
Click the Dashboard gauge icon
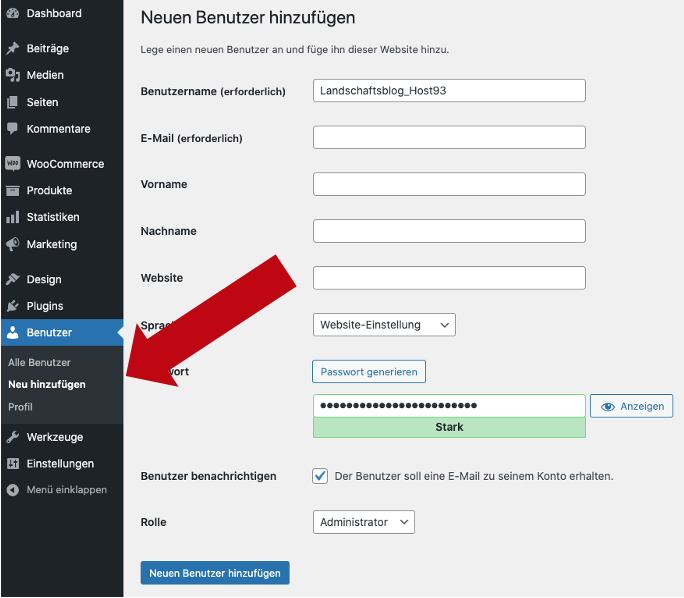13,13
